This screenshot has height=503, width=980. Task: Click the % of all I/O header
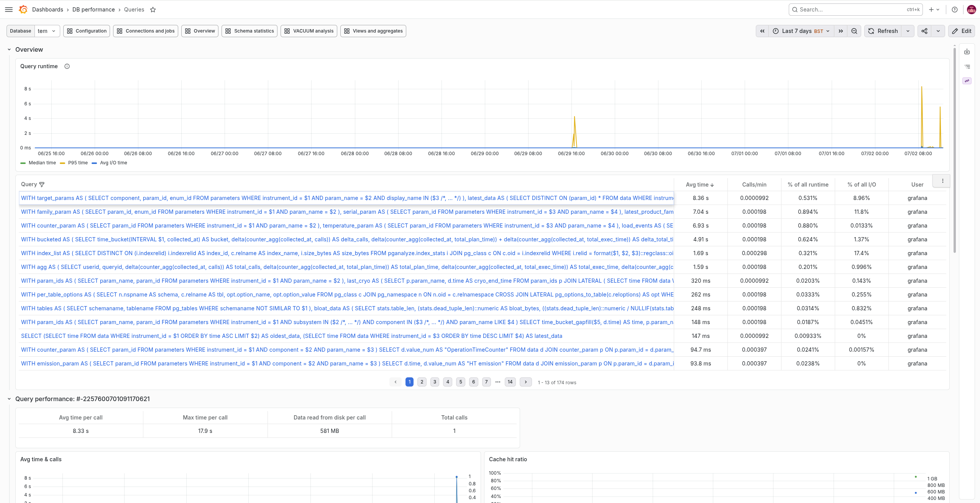pyautogui.click(x=862, y=185)
